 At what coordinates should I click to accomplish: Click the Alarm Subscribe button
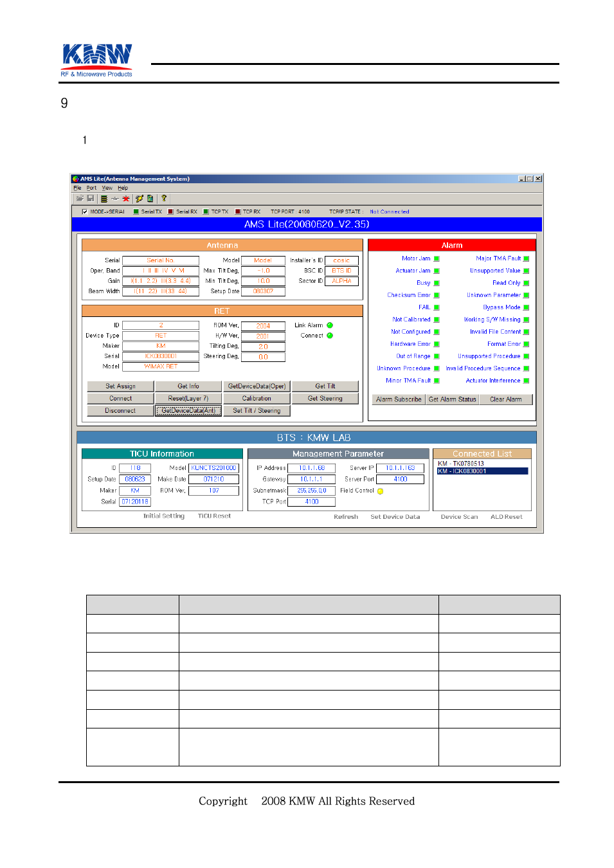(x=399, y=399)
